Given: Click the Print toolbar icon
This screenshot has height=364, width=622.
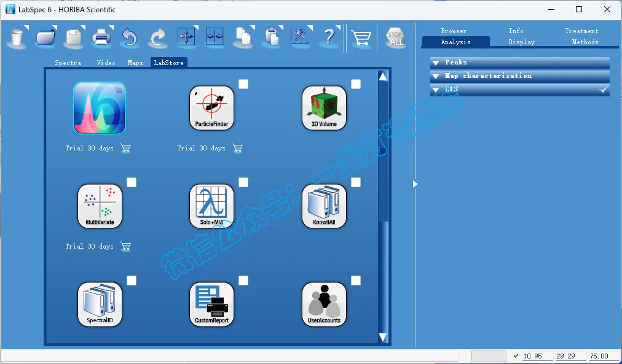Looking at the screenshot, I should click(102, 38).
